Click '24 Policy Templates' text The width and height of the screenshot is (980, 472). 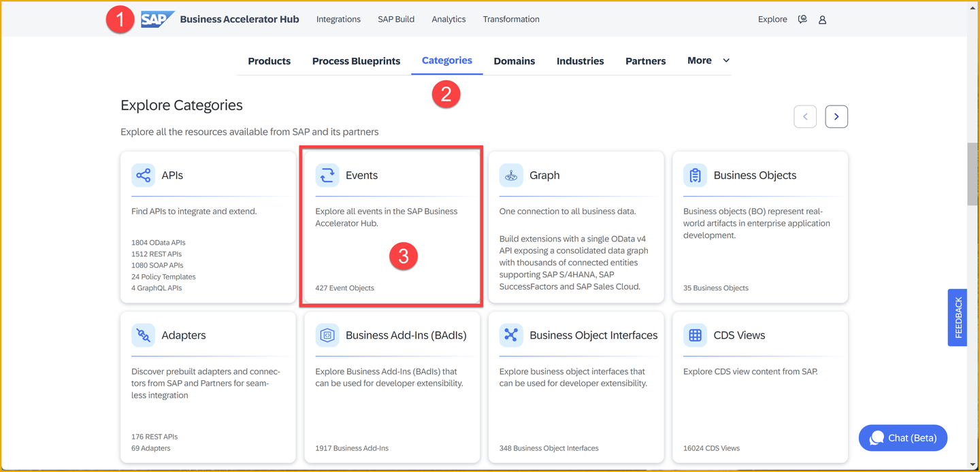pyautogui.click(x=163, y=277)
